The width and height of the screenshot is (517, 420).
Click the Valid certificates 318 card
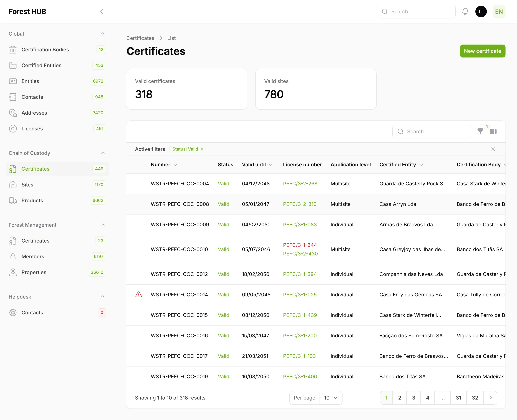pos(187,89)
